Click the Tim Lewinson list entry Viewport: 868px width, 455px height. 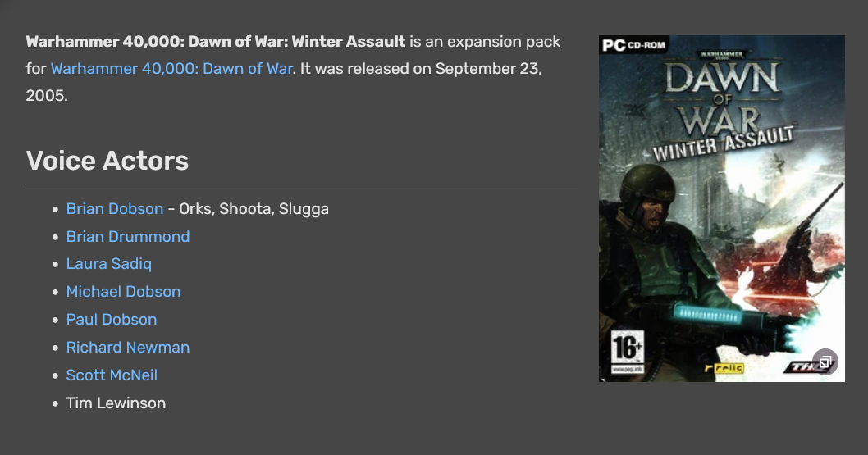(116, 403)
